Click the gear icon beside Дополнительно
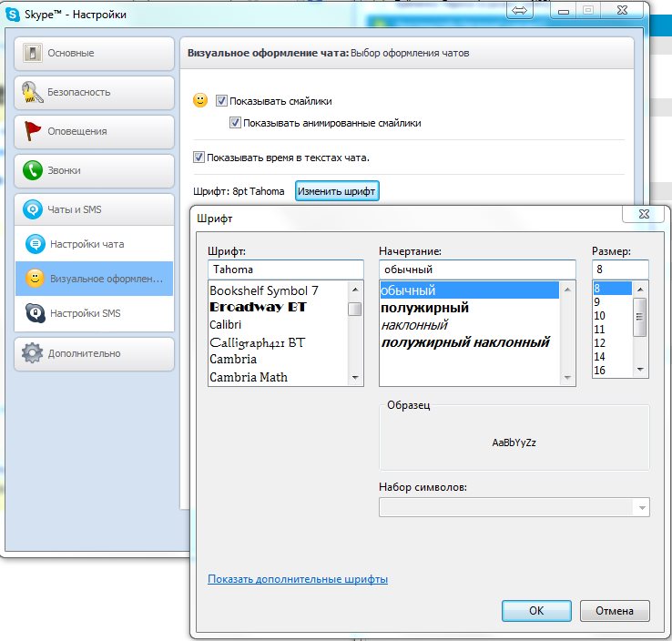Viewport: 672px width, 641px height. [x=33, y=353]
